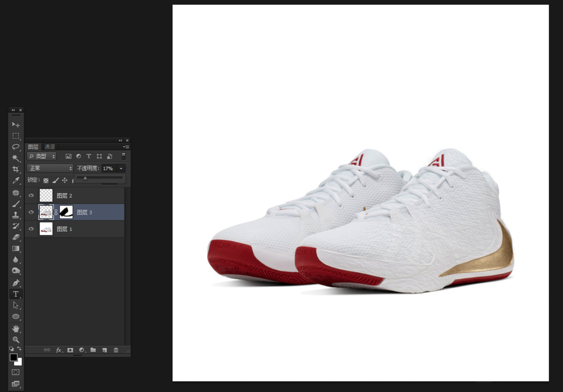Click the 17% opacity input field
Viewport: 563px width, 392px height.
[109, 168]
